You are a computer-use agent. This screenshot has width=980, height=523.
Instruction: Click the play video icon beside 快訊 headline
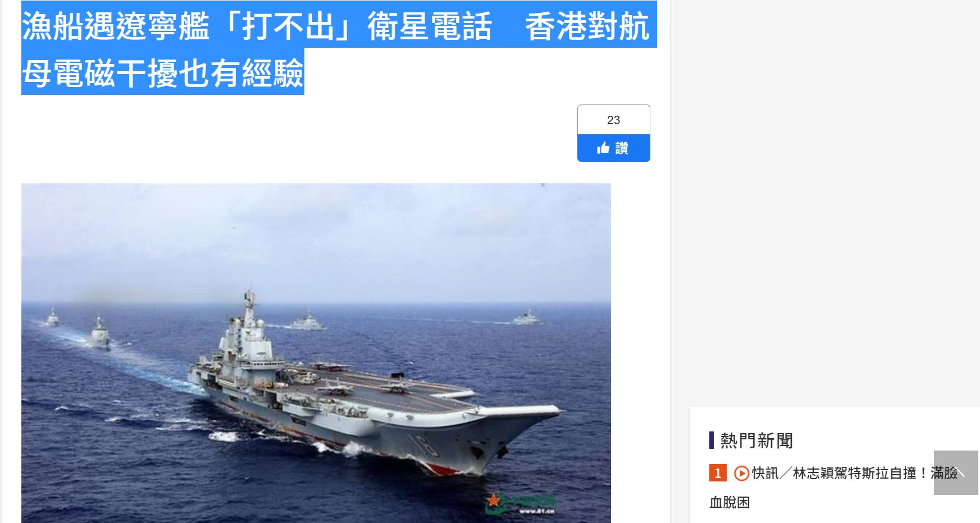click(x=741, y=474)
